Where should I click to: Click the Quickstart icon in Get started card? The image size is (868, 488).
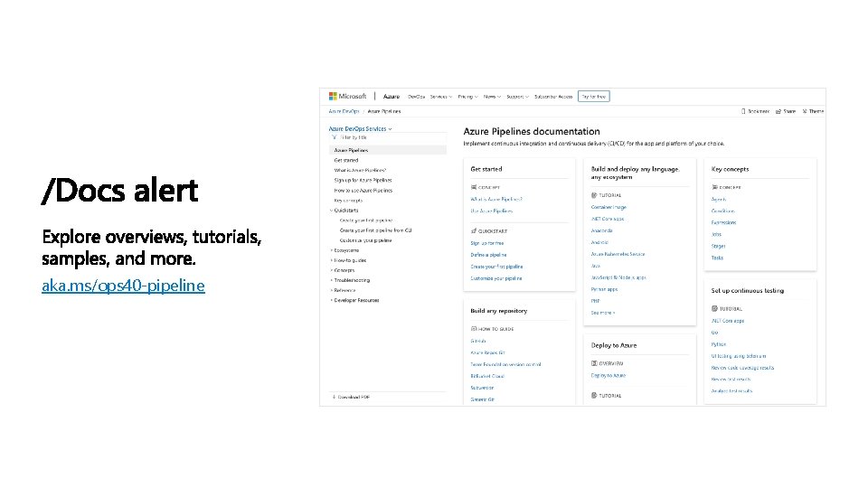tap(473, 230)
